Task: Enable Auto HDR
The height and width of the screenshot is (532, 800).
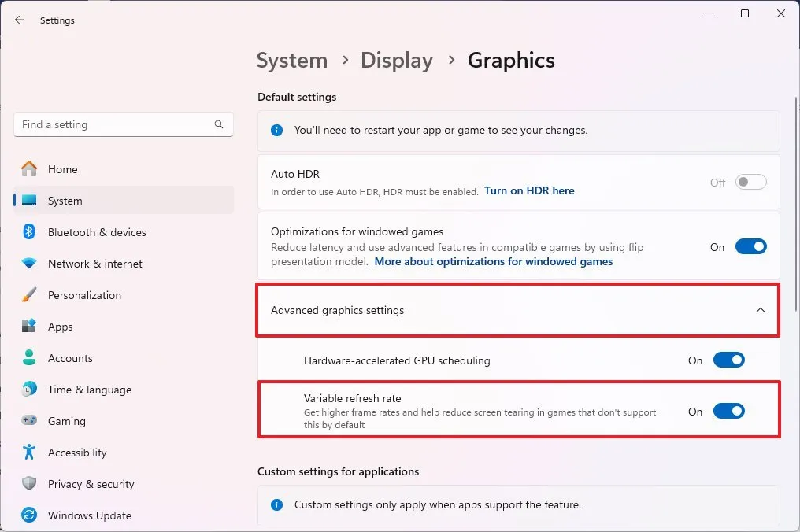Action: click(x=750, y=182)
